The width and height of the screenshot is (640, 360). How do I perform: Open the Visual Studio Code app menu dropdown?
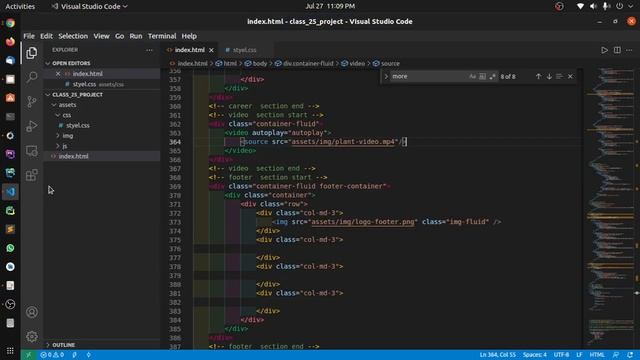tap(89, 6)
